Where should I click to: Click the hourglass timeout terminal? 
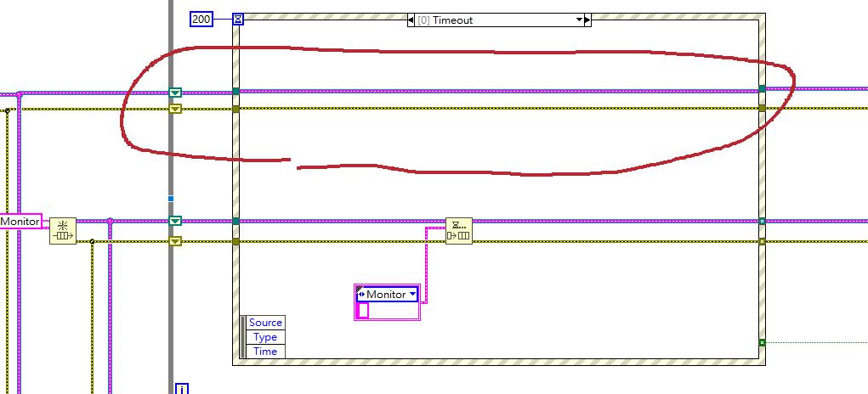click(x=238, y=20)
